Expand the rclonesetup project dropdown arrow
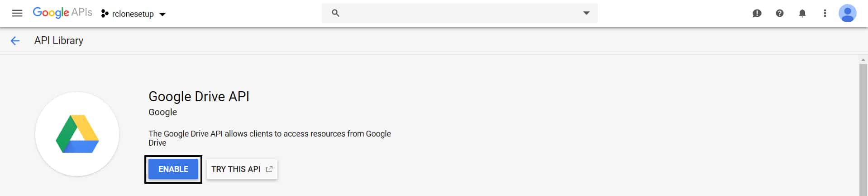 point(162,14)
